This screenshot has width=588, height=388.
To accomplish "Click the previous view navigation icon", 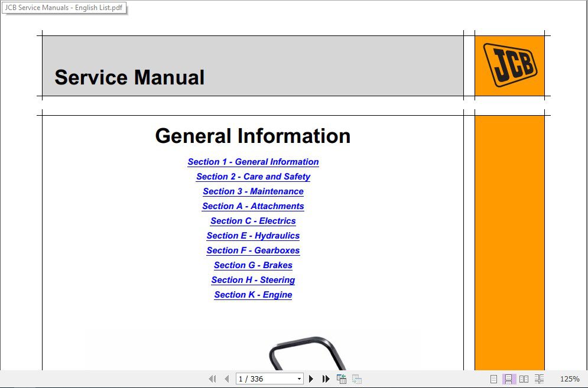I will (x=341, y=379).
